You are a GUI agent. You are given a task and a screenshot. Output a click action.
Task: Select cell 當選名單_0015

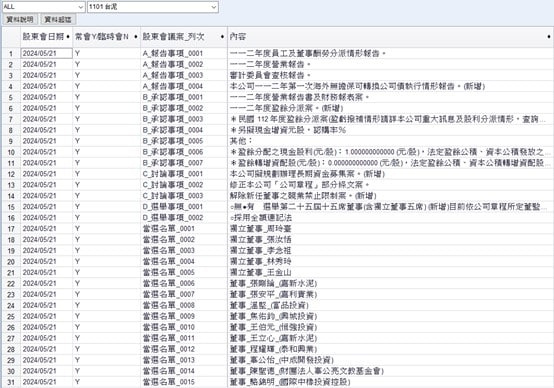(x=184, y=382)
